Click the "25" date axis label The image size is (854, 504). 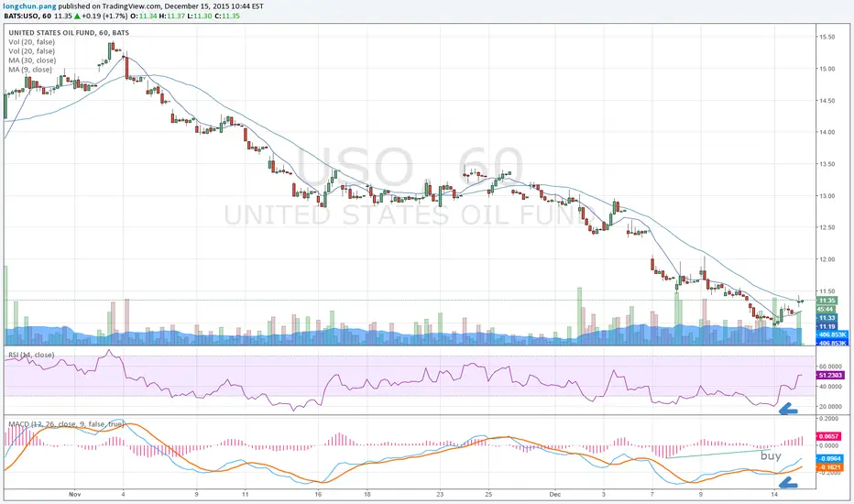488,495
